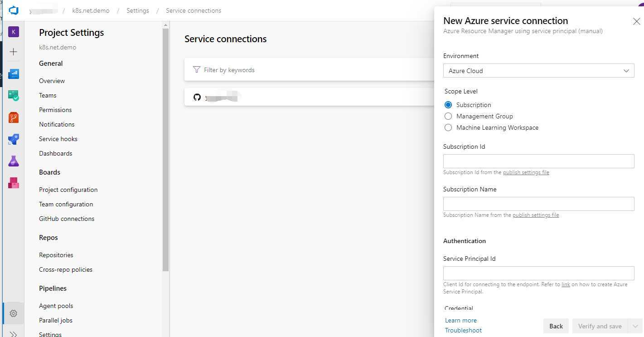This screenshot has height=337, width=644.
Task: Click the Service connections page heading
Action: (x=225, y=39)
